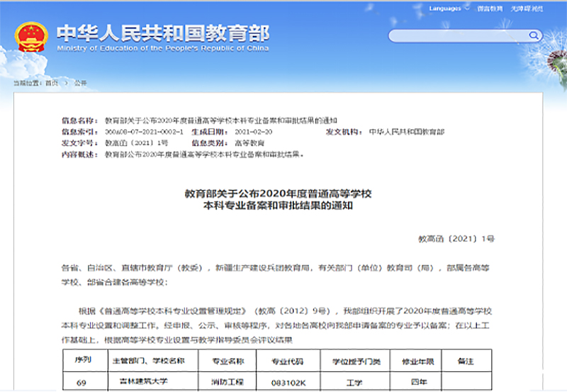567x392 pixels.
Task: Click the 信息名称 label
Action: [x=79, y=121]
